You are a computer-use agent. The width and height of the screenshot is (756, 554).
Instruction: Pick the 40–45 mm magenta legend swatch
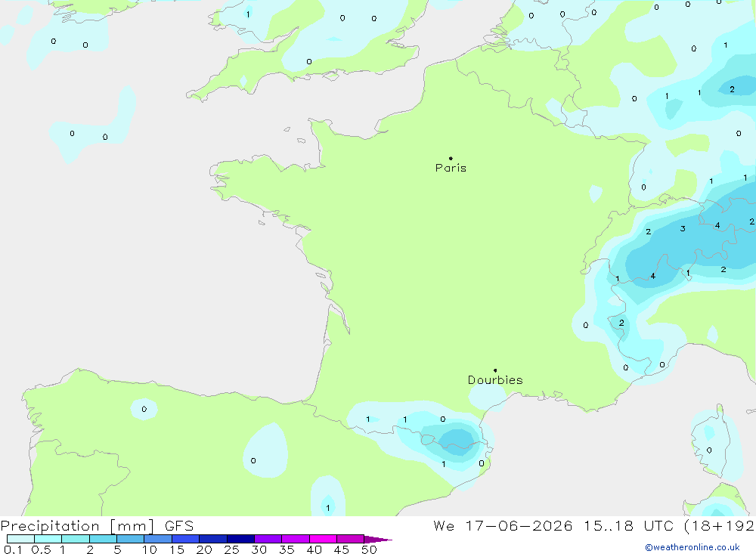(323, 539)
